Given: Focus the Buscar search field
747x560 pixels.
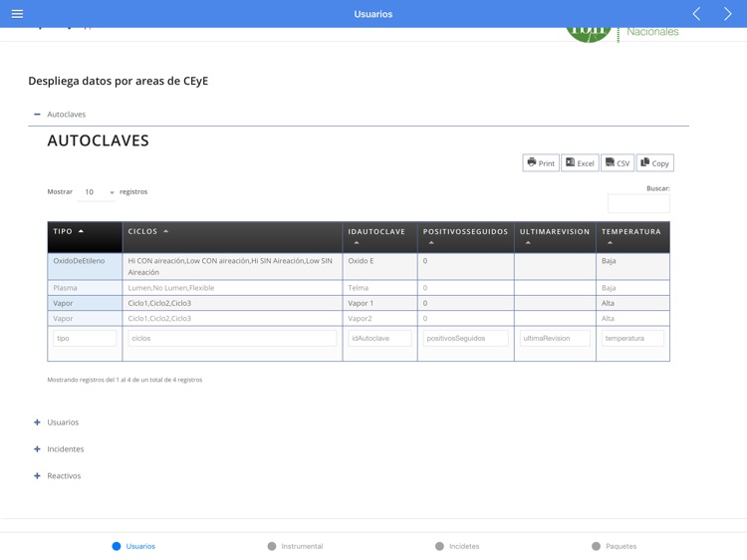Looking at the screenshot, I should click(638, 203).
